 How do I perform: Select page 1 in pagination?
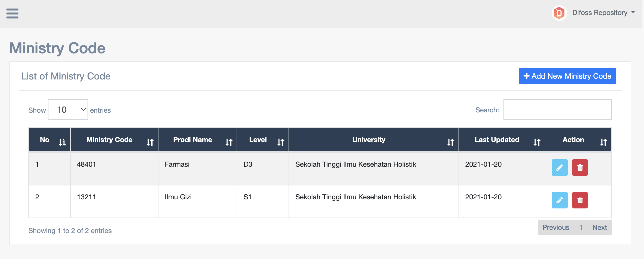(581, 227)
